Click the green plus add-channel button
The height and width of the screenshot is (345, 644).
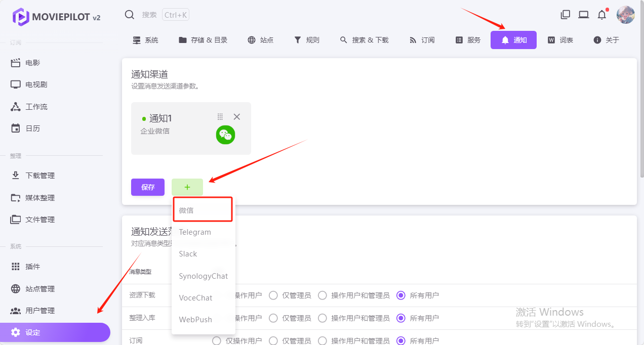187,187
